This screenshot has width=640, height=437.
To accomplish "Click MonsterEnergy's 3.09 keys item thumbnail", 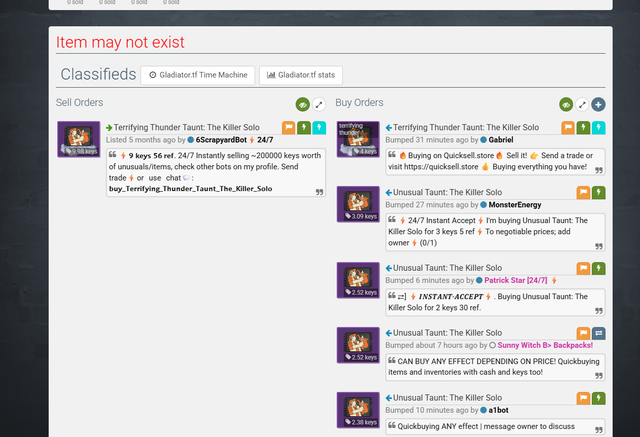I will click(x=358, y=204).
